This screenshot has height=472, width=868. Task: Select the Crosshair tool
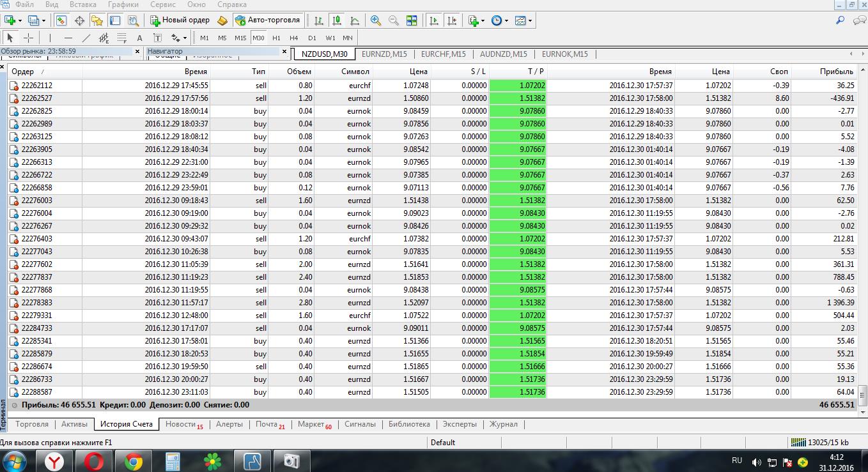[x=29, y=38]
